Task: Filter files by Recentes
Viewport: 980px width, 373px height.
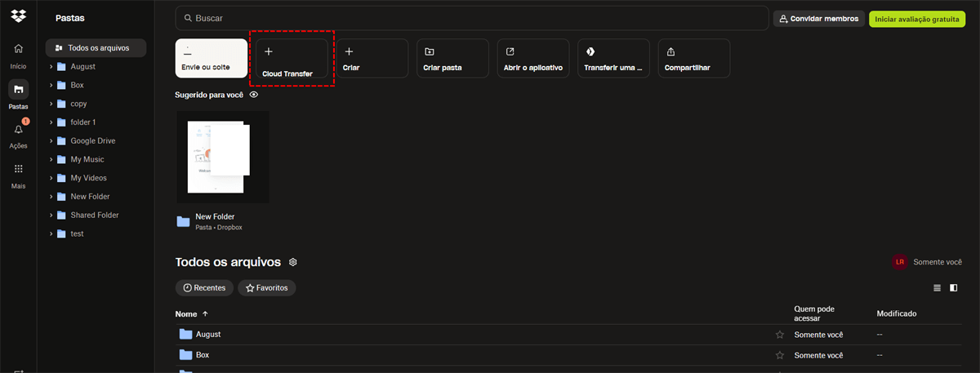Action: tap(204, 288)
